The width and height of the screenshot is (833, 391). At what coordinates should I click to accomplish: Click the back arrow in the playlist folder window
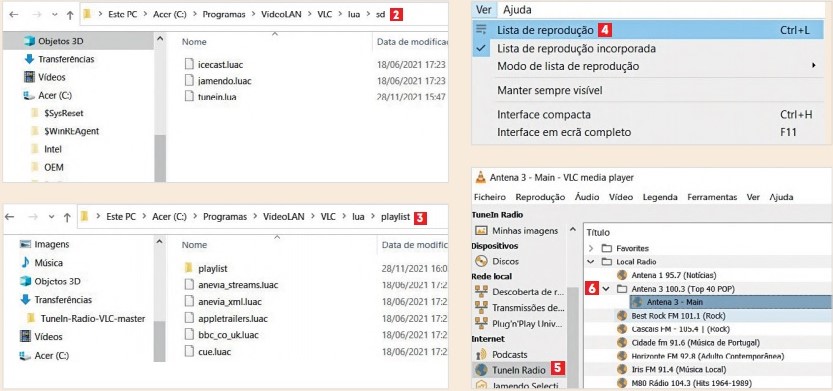pos(10,217)
